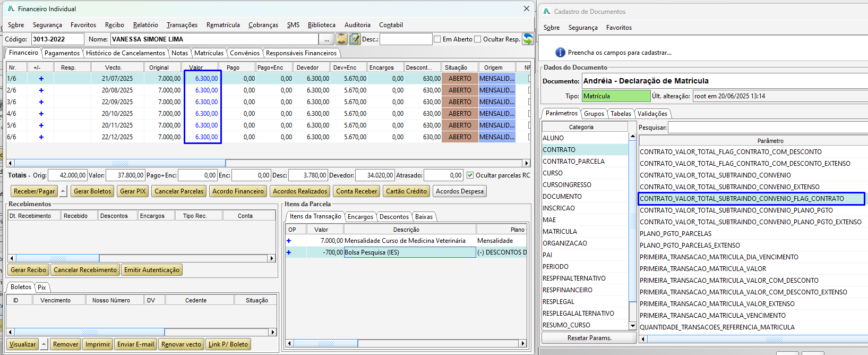Click the Gerar Boletos button
This screenshot has height=355, width=868.
click(x=92, y=191)
